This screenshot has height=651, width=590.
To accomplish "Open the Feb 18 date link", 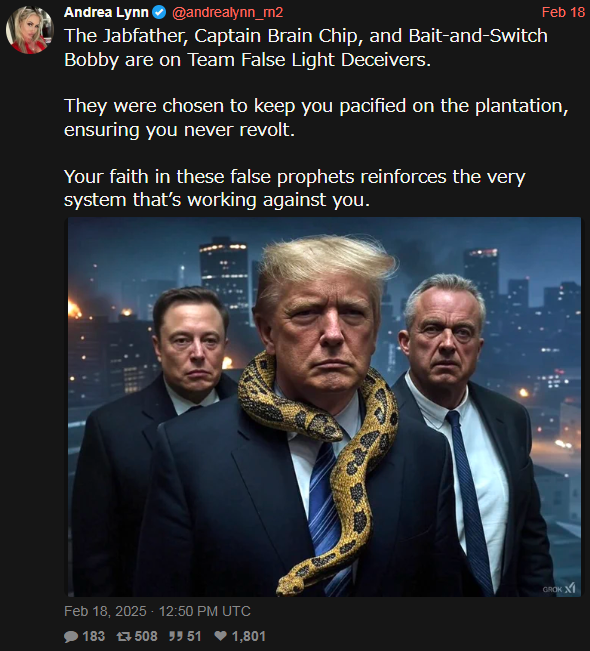I will pos(563,12).
